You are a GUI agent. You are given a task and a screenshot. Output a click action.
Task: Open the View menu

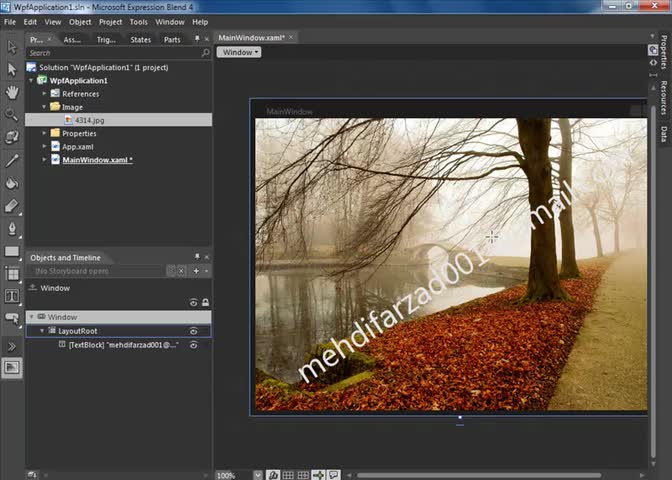[x=53, y=22]
